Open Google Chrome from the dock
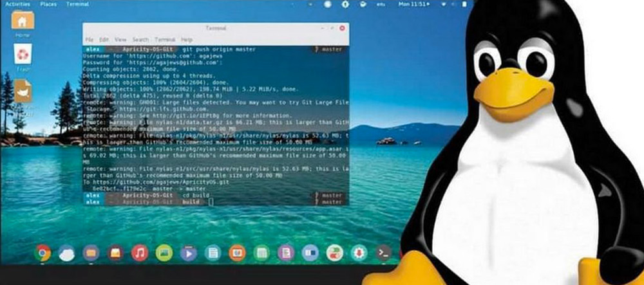Viewport: 644px width, 285px height. click(43, 253)
